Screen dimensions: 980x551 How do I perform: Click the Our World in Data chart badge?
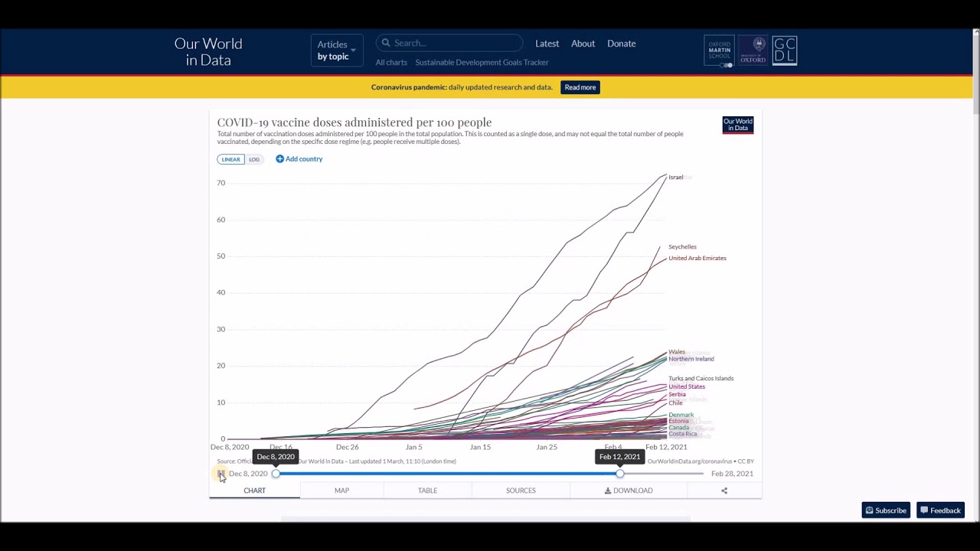coord(737,125)
